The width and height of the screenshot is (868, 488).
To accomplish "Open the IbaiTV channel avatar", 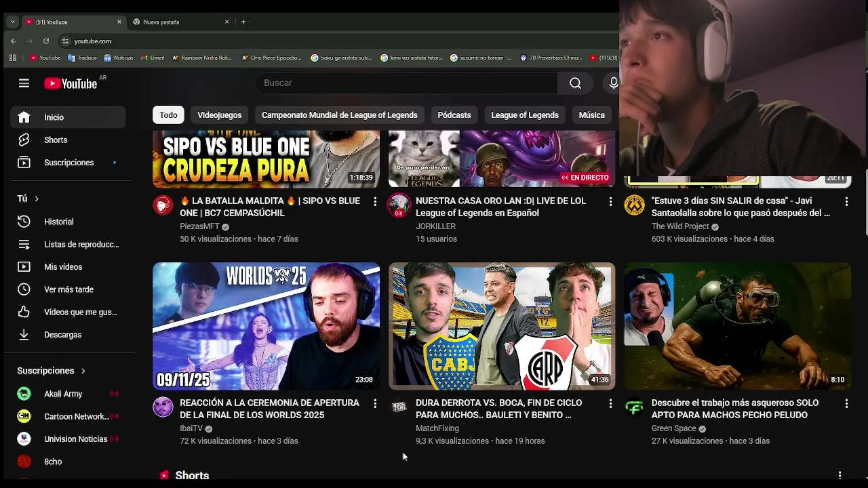I will (x=163, y=407).
